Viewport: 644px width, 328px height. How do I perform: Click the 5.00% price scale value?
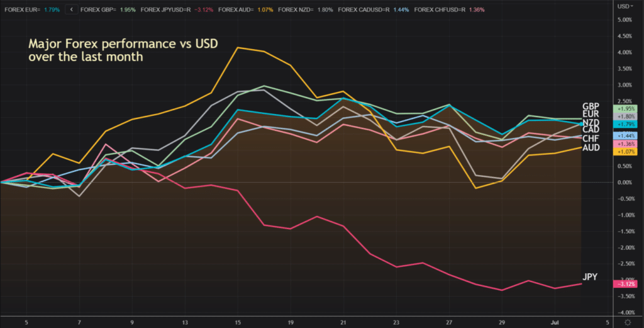coord(625,20)
